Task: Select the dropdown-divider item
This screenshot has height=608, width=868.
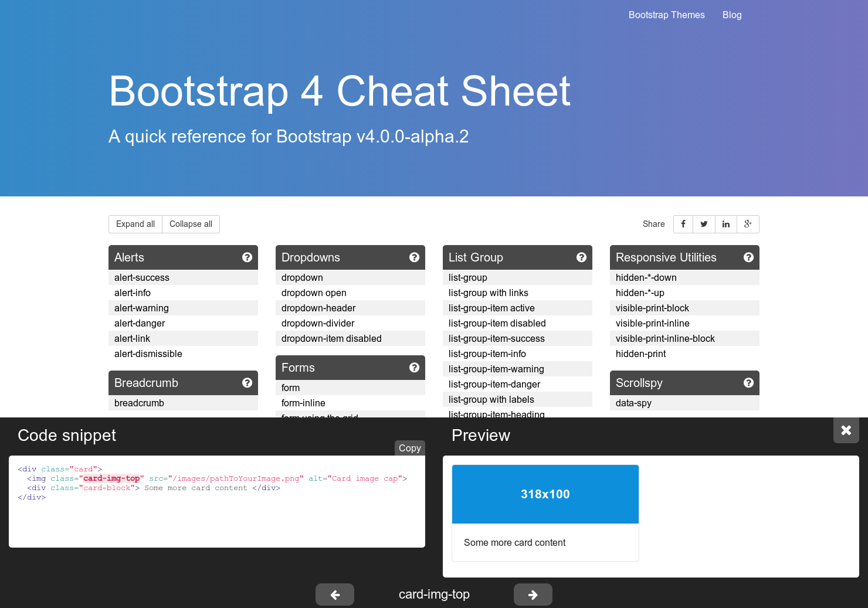Action: (x=350, y=323)
